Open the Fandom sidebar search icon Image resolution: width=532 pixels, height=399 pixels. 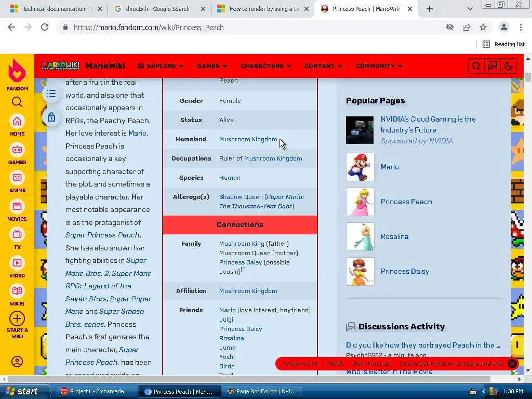tap(17, 102)
